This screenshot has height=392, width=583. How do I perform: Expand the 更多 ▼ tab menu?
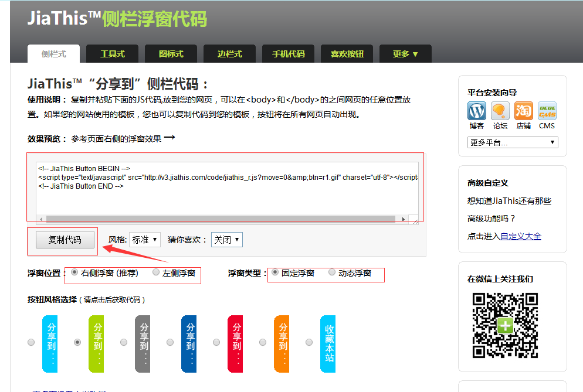(405, 54)
